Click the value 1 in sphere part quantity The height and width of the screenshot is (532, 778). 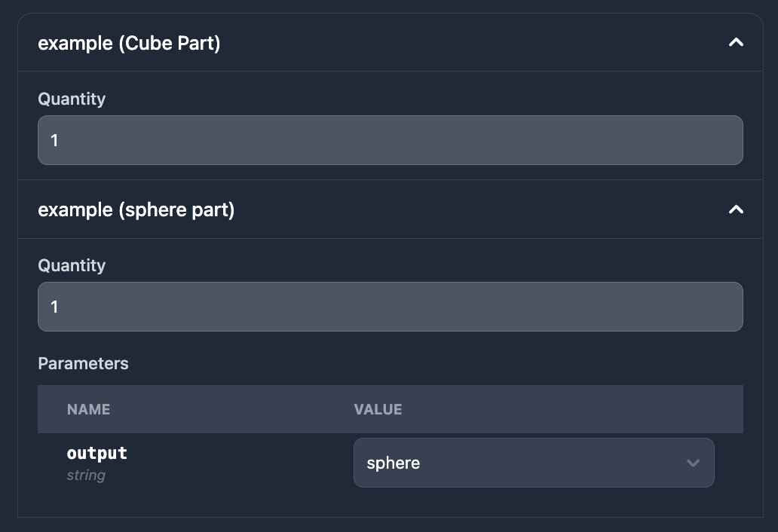pos(54,307)
